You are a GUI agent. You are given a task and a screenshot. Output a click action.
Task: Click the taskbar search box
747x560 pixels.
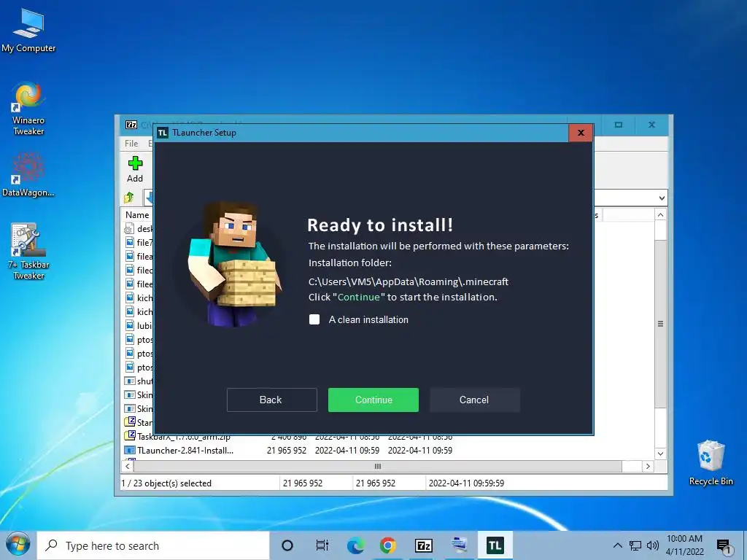(x=153, y=545)
